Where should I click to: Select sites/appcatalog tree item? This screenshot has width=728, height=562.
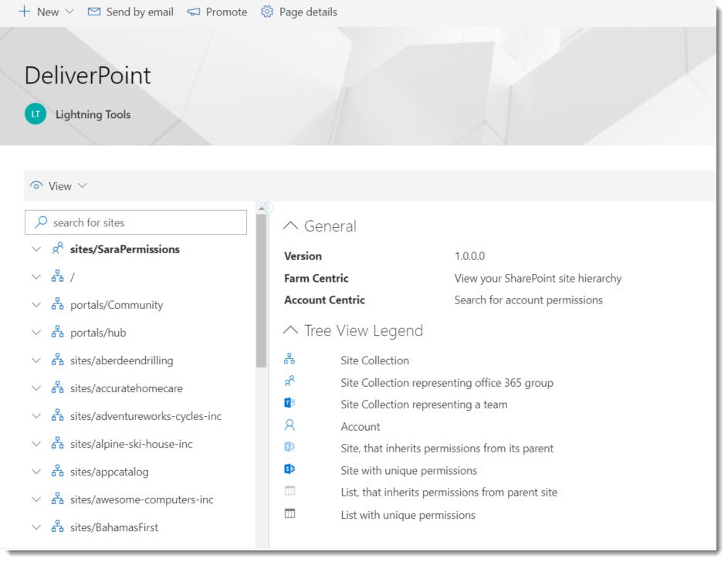click(110, 472)
